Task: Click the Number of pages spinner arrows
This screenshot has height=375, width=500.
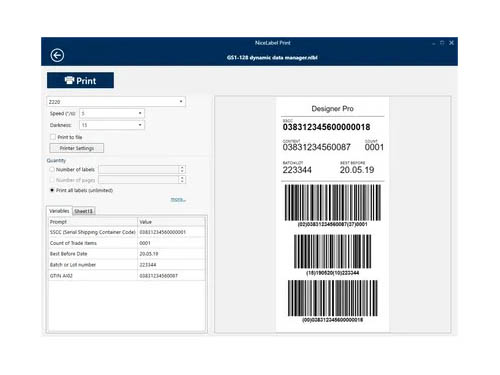Action: click(x=182, y=180)
